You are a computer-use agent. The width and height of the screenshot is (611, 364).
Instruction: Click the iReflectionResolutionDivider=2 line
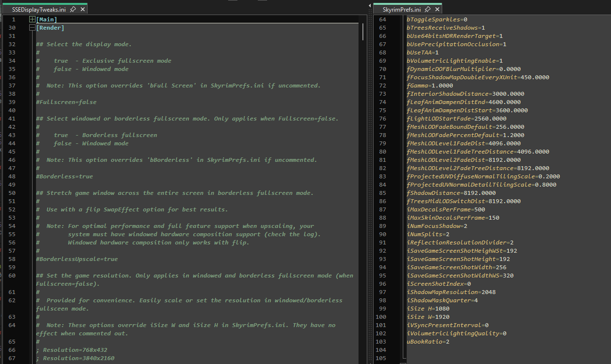coord(460,243)
